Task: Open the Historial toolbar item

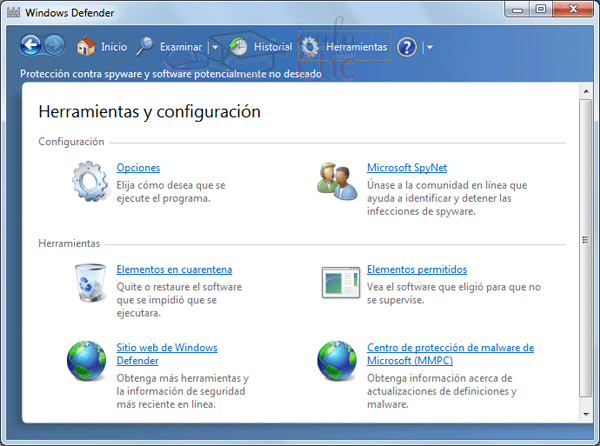Action: 272,47
